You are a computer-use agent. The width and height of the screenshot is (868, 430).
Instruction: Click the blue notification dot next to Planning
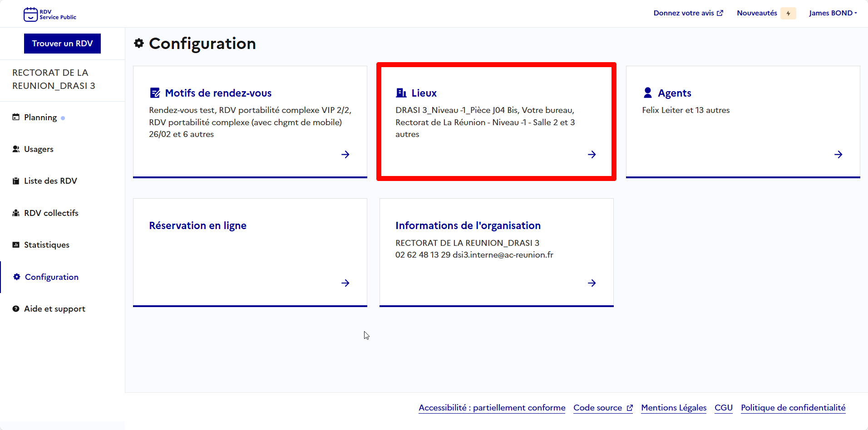pyautogui.click(x=63, y=118)
